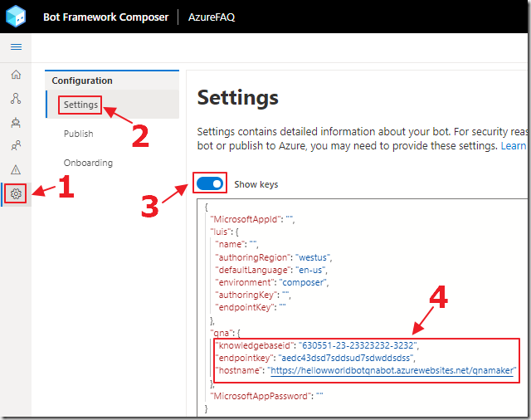Screen dimensions: 531x420
Task: Open the Design flow (dialogs) icon
Action: pyautogui.click(x=16, y=99)
